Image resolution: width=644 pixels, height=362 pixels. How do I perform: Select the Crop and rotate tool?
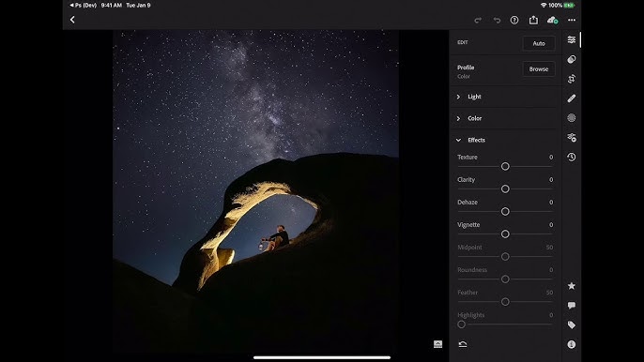tap(572, 79)
